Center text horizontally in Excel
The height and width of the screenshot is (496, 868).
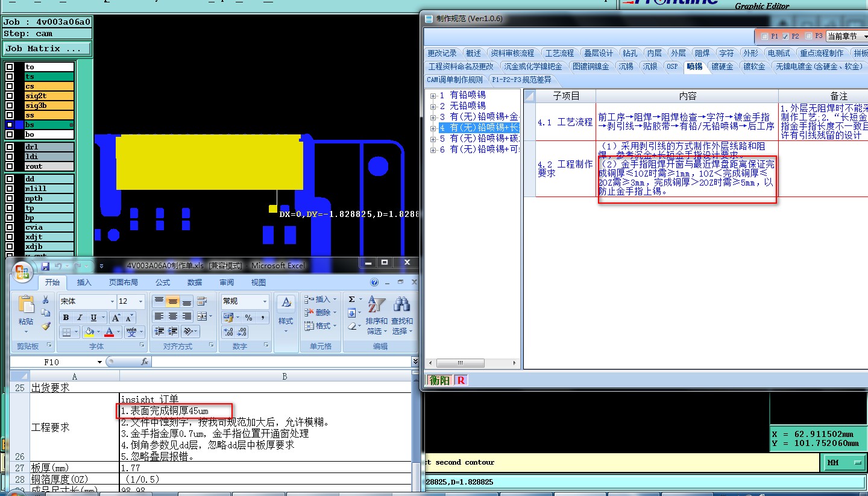pos(173,316)
